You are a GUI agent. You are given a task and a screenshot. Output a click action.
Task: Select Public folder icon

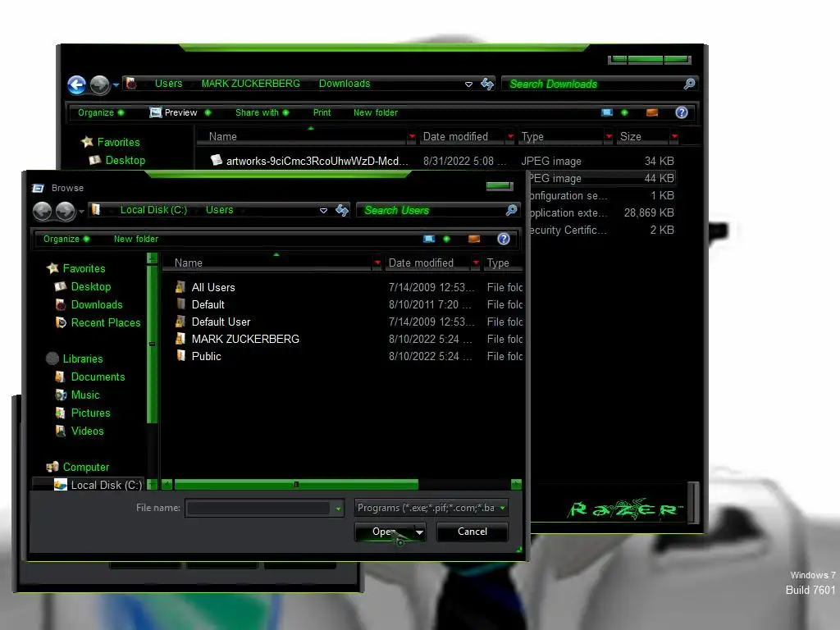click(x=180, y=356)
